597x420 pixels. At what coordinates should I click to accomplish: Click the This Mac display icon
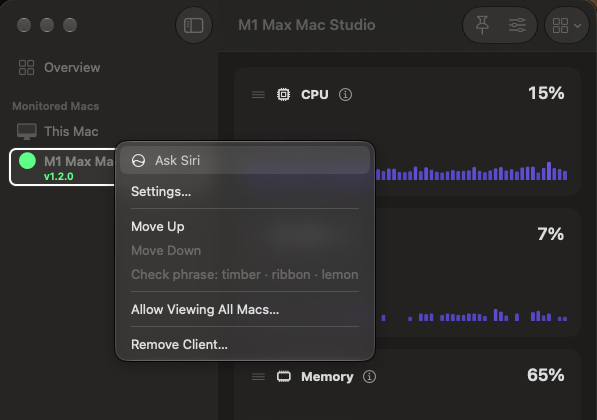27,131
